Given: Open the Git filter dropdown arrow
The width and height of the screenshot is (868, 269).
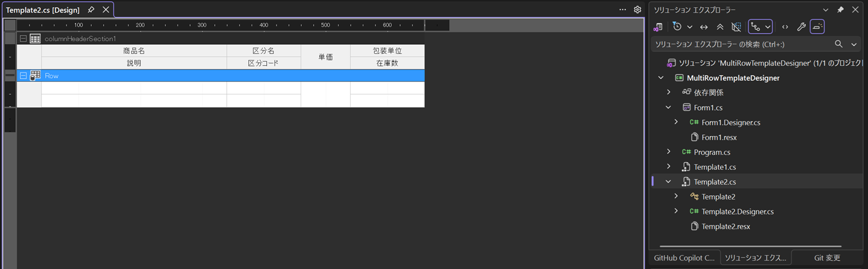Looking at the screenshot, I should [768, 27].
